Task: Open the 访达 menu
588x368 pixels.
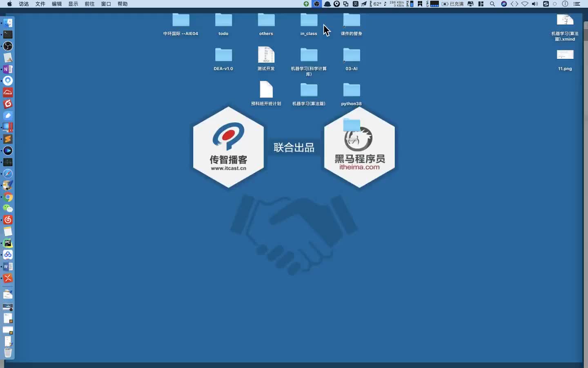Action: click(24, 4)
